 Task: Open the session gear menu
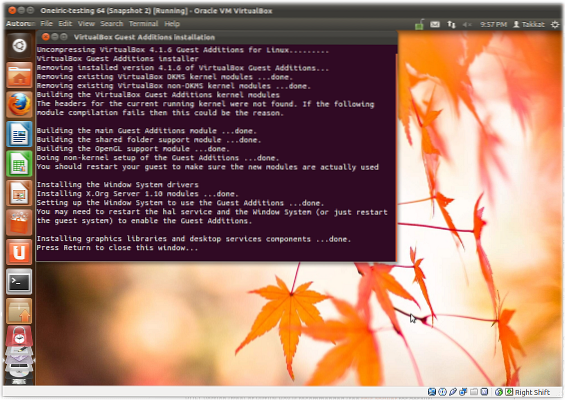click(x=555, y=24)
